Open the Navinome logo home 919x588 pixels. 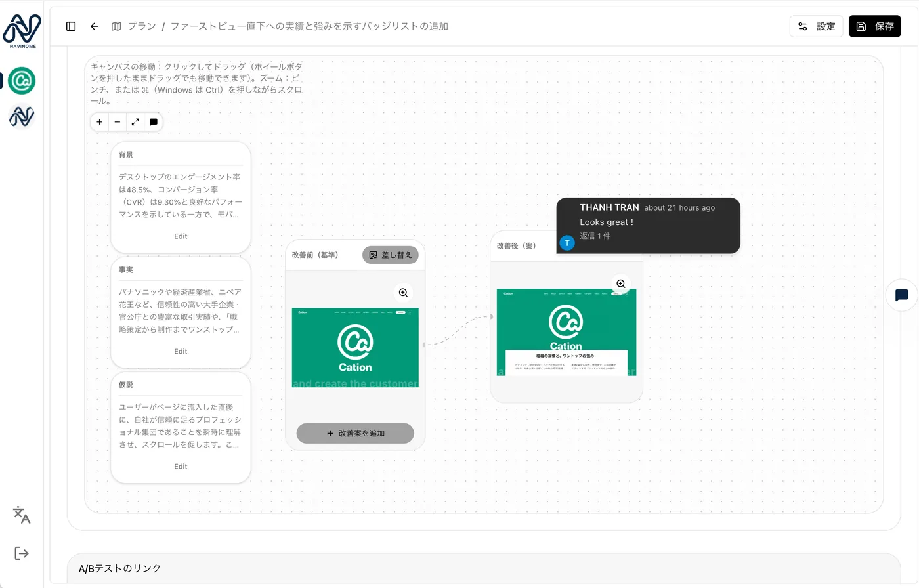[x=22, y=31]
